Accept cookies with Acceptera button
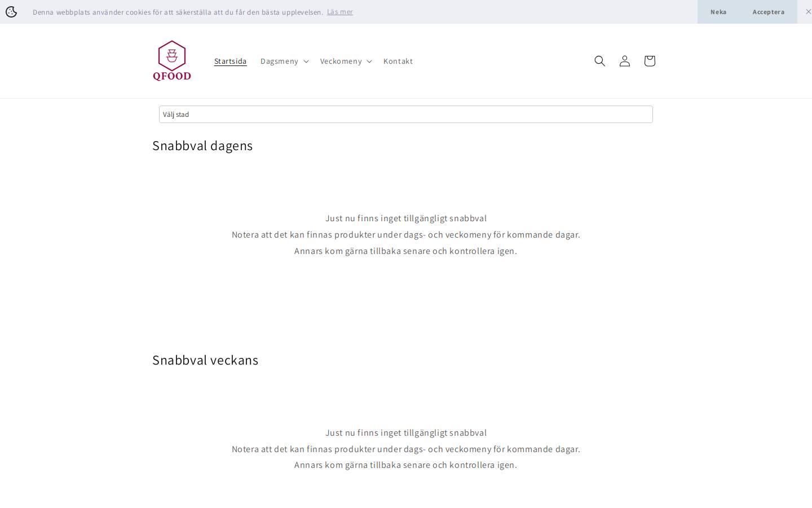Viewport: 812px width, 508px height. (768, 12)
